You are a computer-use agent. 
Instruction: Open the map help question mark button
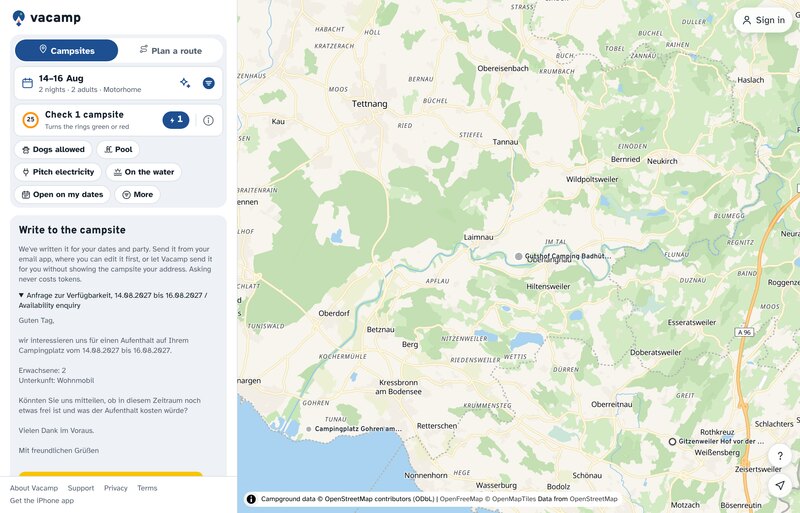pyautogui.click(x=780, y=456)
